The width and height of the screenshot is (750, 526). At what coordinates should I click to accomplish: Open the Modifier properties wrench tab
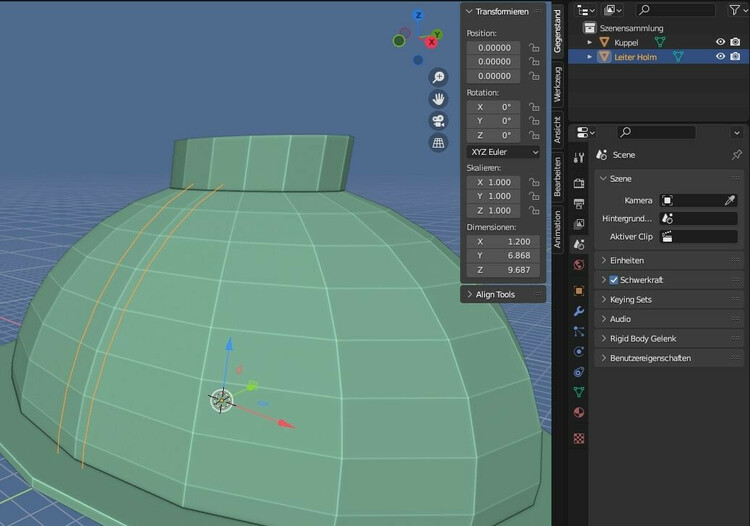click(579, 311)
